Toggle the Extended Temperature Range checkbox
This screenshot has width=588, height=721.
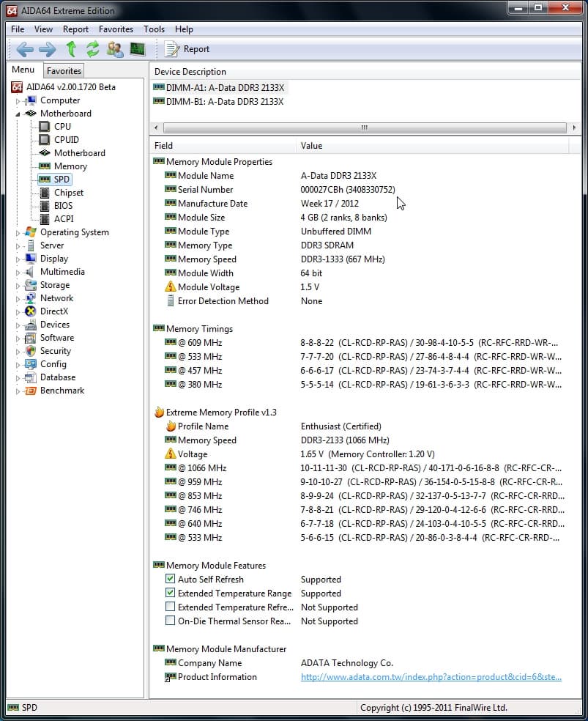(x=170, y=593)
